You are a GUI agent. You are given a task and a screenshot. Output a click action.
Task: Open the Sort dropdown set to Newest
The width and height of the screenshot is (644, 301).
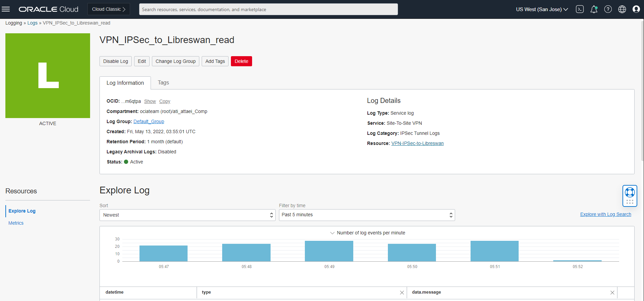point(187,215)
